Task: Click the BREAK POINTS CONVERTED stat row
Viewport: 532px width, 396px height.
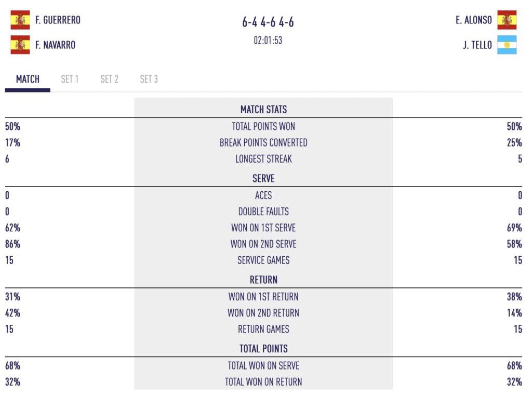Action: (x=263, y=142)
